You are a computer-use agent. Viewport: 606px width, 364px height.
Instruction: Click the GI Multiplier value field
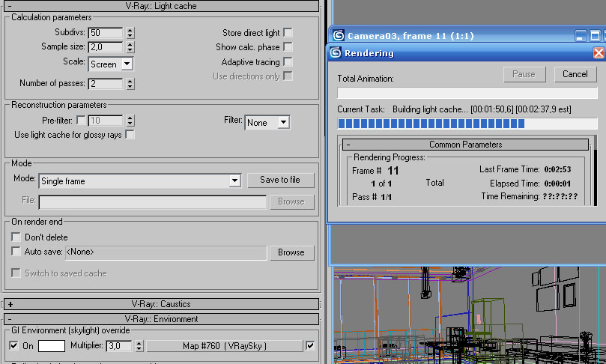click(118, 346)
